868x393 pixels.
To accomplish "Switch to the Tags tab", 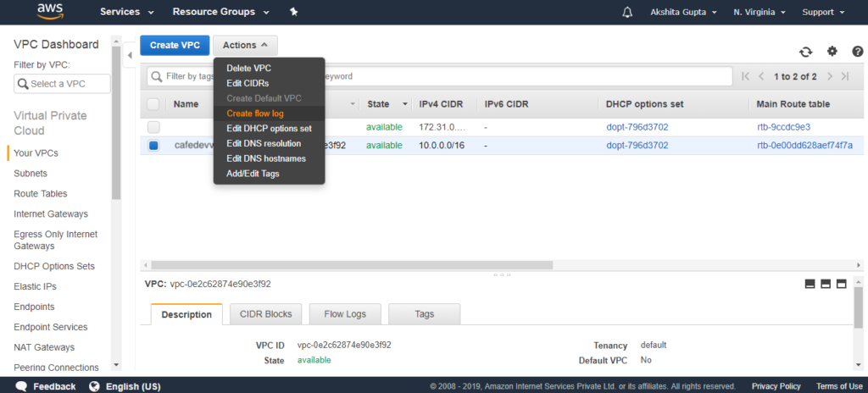I will [424, 314].
